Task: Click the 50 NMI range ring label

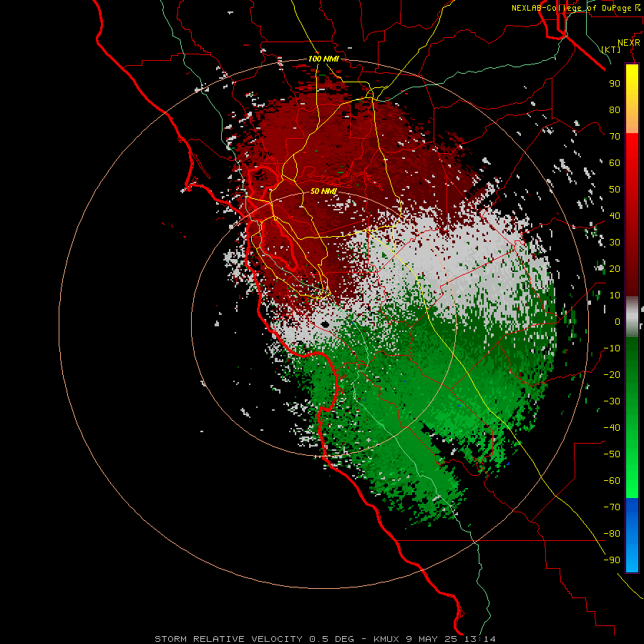Action: (323, 191)
